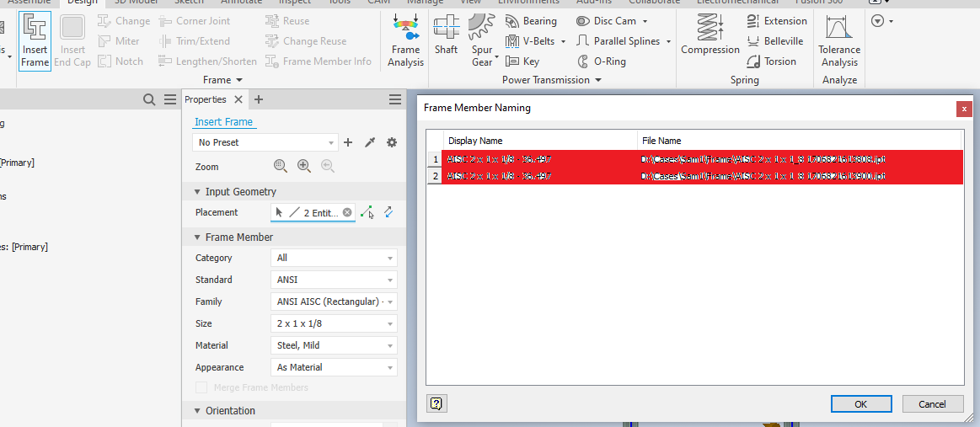The height and width of the screenshot is (427, 980).
Task: Open the Appearance As Material dropdown
Action: 334,367
